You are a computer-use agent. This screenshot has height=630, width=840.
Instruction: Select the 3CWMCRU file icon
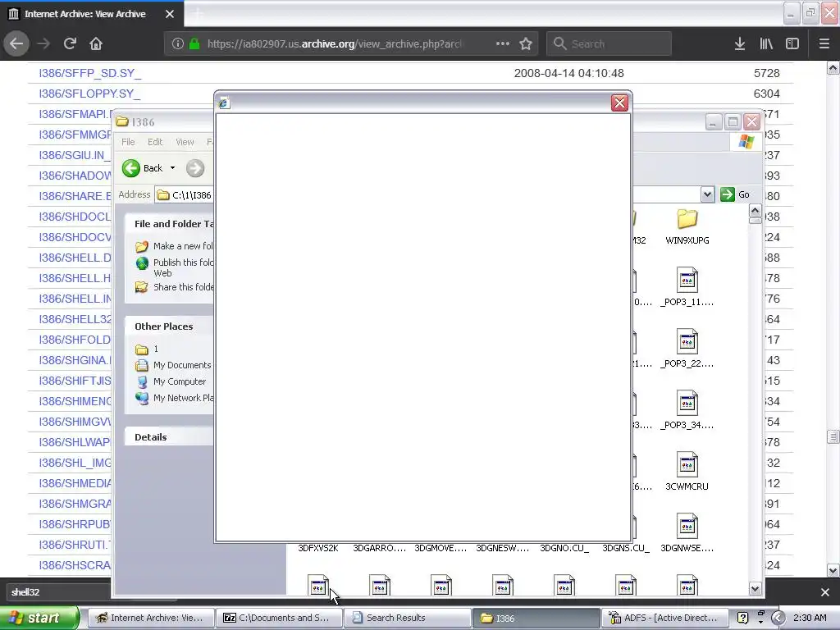(687, 465)
